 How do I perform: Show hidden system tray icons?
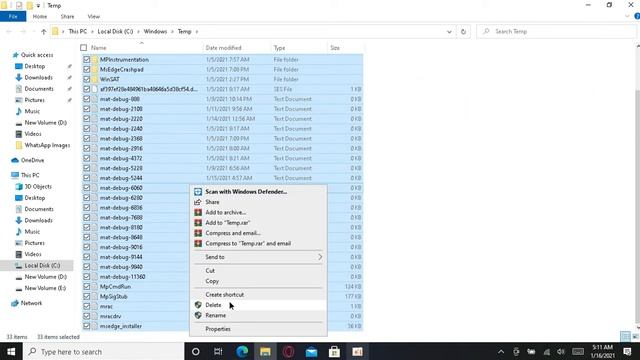(x=501, y=352)
